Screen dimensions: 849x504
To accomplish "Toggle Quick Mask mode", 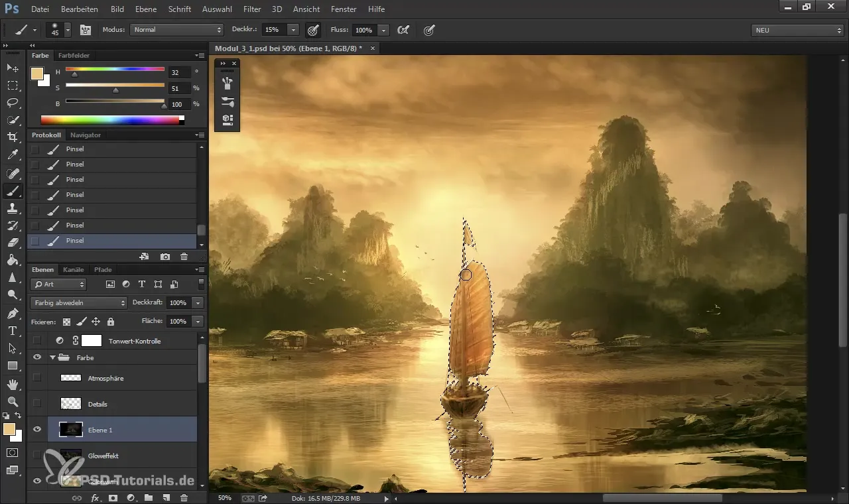I will coord(13,452).
